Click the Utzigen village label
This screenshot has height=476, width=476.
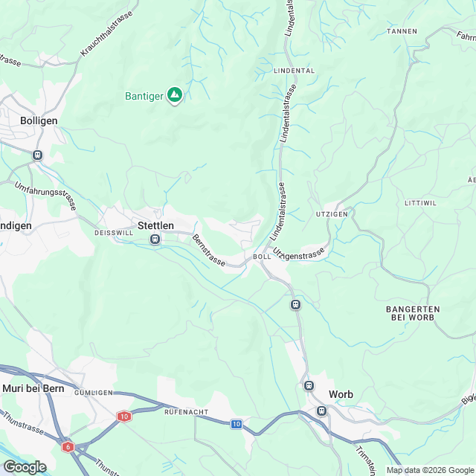pyautogui.click(x=332, y=214)
